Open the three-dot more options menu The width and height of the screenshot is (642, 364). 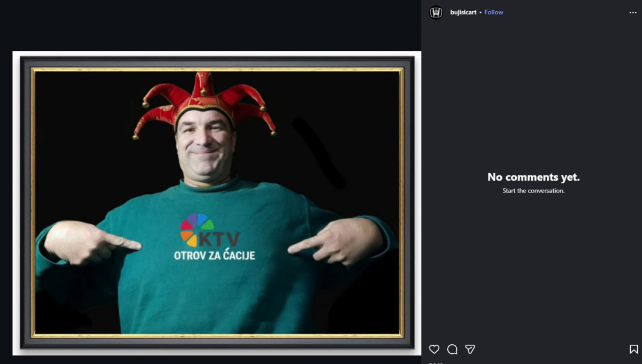point(633,12)
